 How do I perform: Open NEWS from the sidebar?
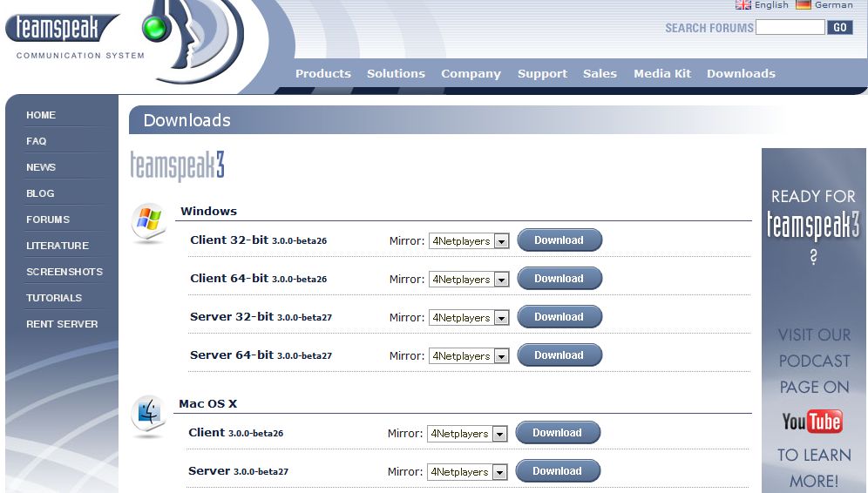click(41, 167)
